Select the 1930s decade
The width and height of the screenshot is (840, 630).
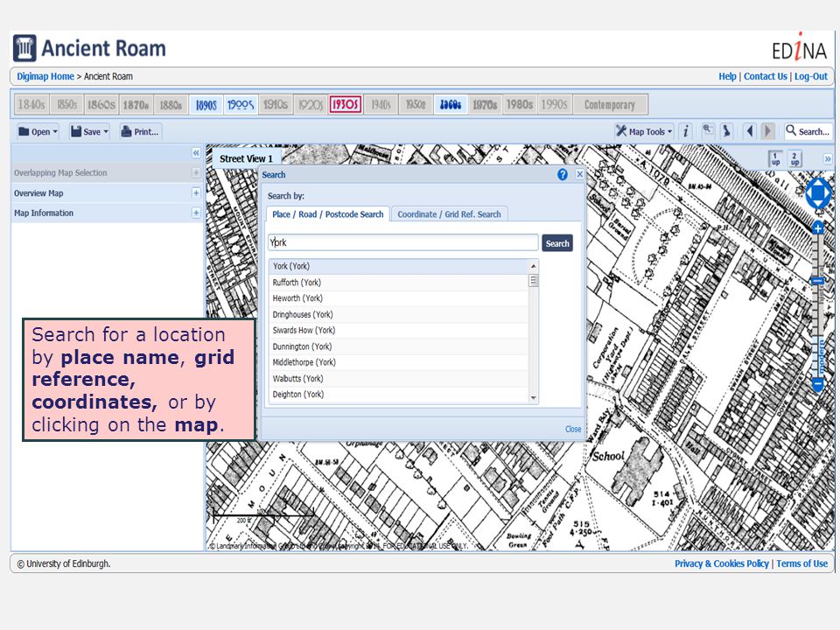pos(345,104)
